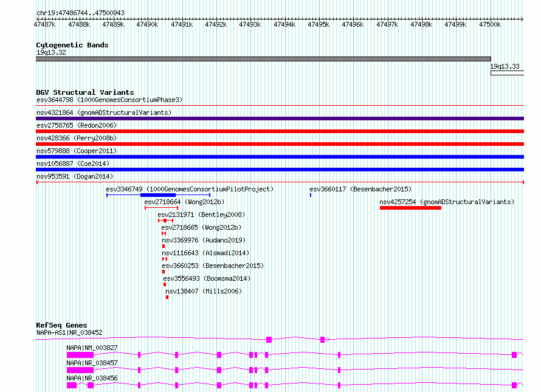The width and height of the screenshot is (541, 392).
Task: Click the nsv138407 Mills2006 label
Action: tap(204, 291)
